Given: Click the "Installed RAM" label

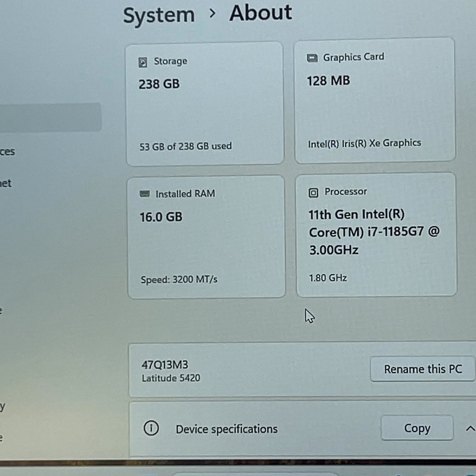Looking at the screenshot, I should 185,194.
